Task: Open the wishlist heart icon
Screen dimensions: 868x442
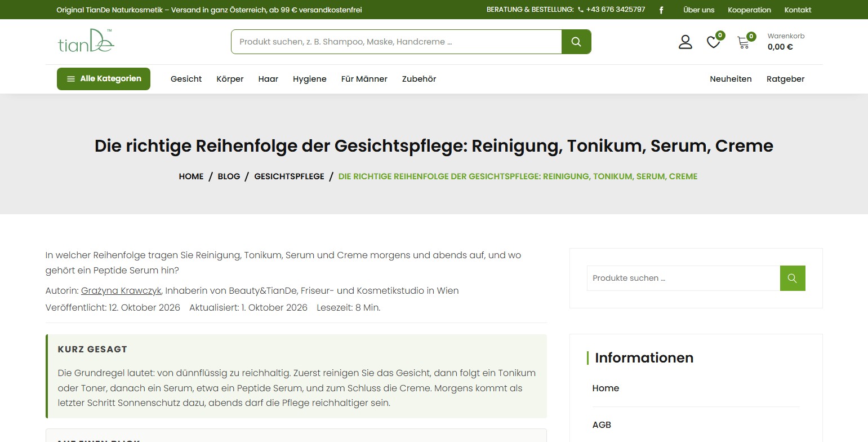Action: 713,42
